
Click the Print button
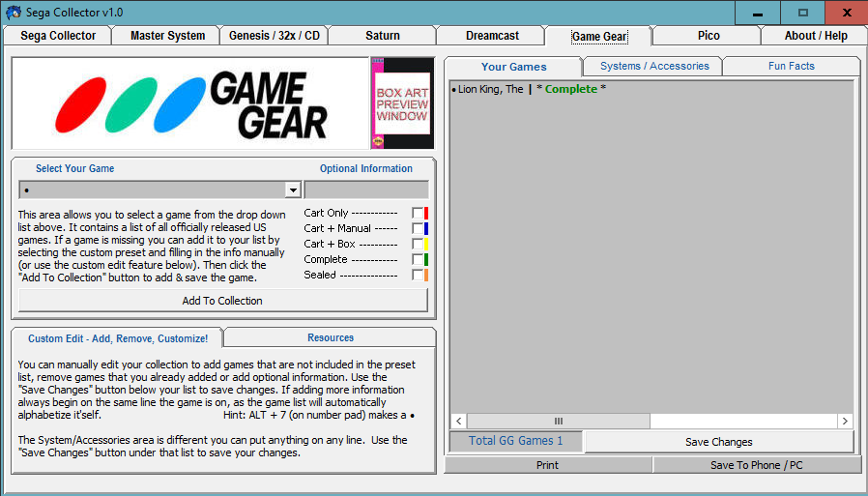click(x=547, y=465)
